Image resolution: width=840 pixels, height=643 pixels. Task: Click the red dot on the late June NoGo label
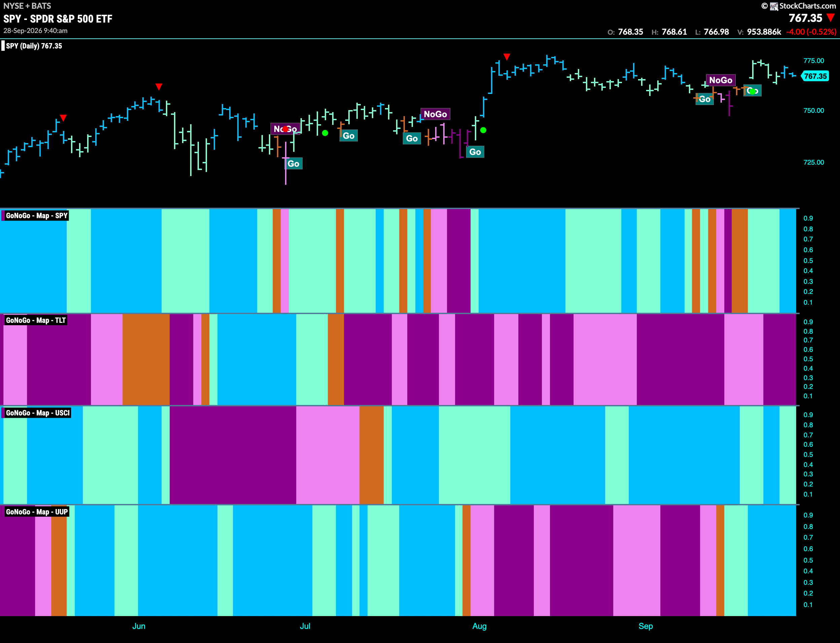pyautogui.click(x=285, y=129)
